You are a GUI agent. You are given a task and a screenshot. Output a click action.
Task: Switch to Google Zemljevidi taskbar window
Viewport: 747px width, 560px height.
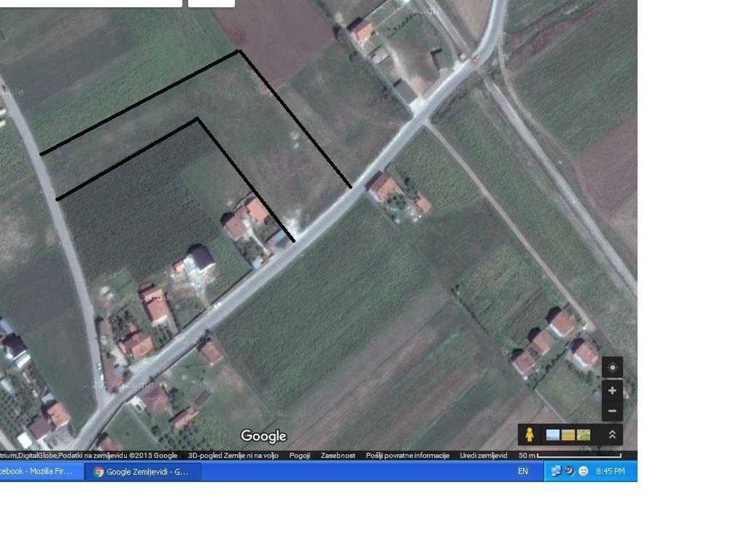pyautogui.click(x=143, y=472)
